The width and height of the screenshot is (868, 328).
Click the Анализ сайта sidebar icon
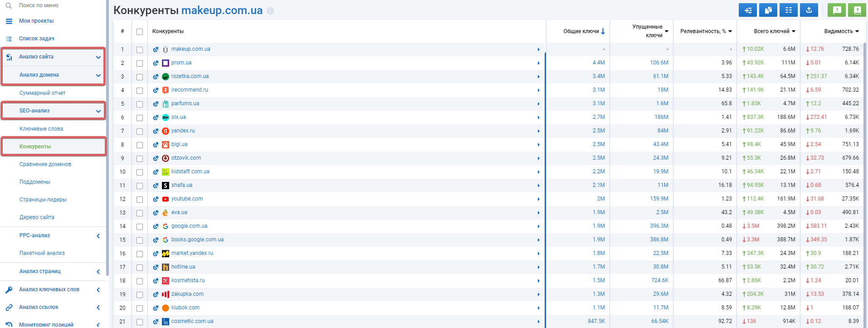pos(9,57)
